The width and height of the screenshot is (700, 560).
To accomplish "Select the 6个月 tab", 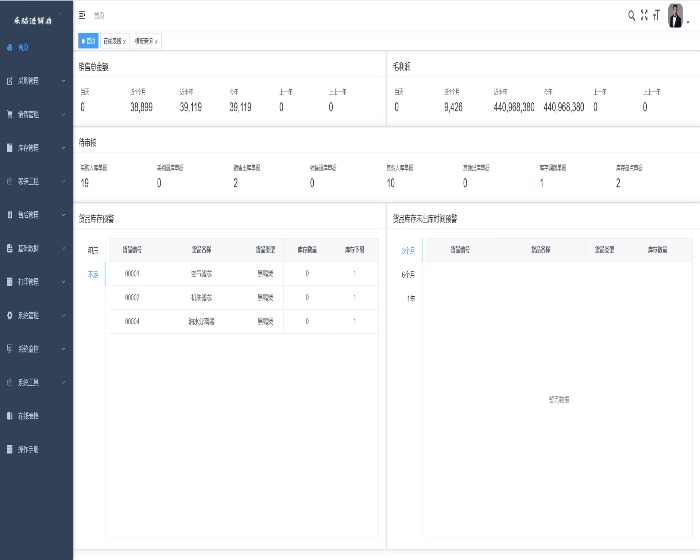I will pos(408,274).
